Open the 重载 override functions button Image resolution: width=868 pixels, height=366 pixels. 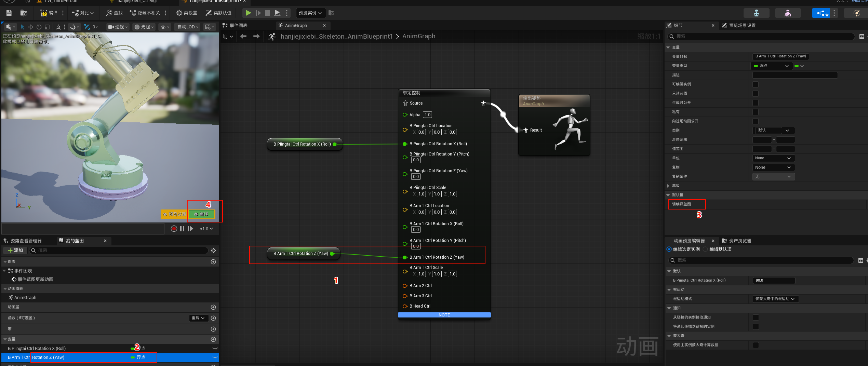198,318
